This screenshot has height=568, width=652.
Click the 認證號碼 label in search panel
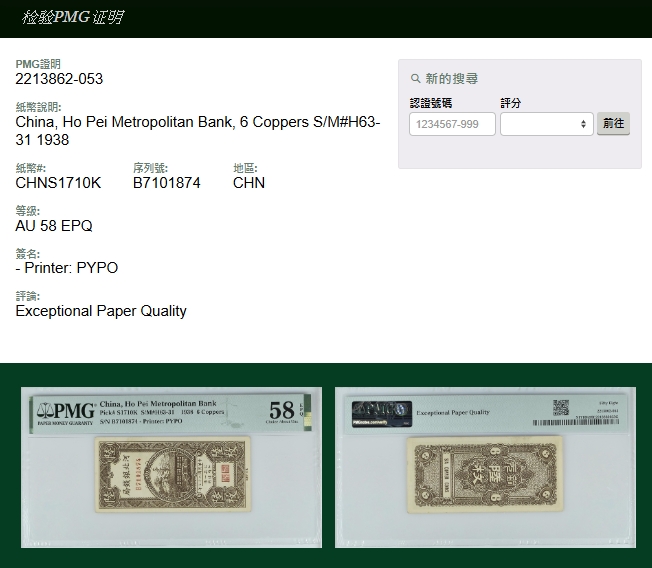431,103
